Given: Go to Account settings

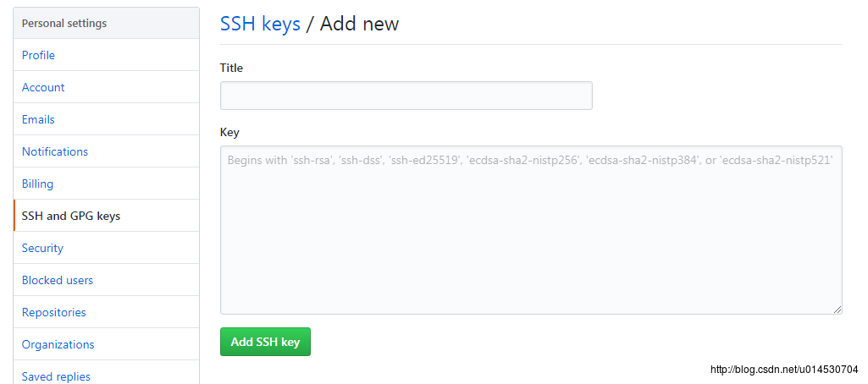Looking at the screenshot, I should click(43, 87).
